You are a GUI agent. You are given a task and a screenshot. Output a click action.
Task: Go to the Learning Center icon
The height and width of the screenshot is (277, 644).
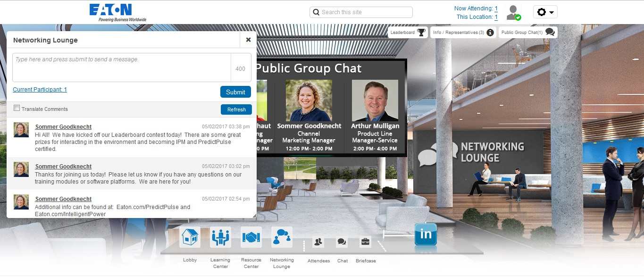220,237
